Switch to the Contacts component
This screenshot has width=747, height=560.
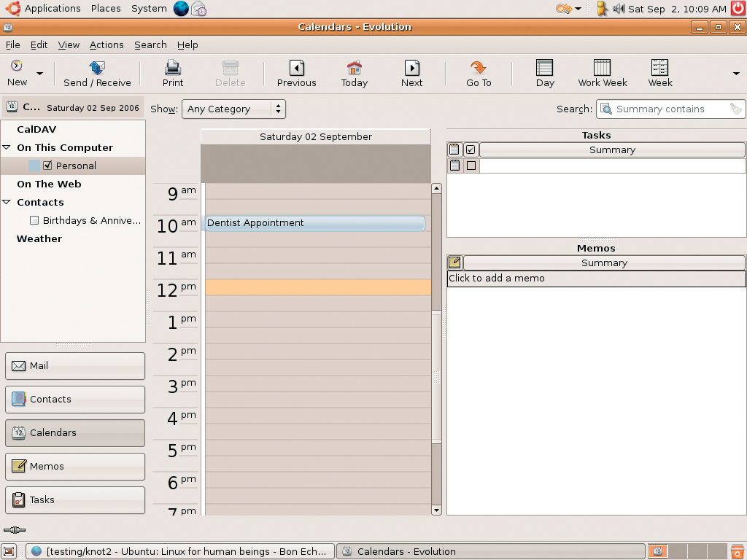click(x=75, y=399)
